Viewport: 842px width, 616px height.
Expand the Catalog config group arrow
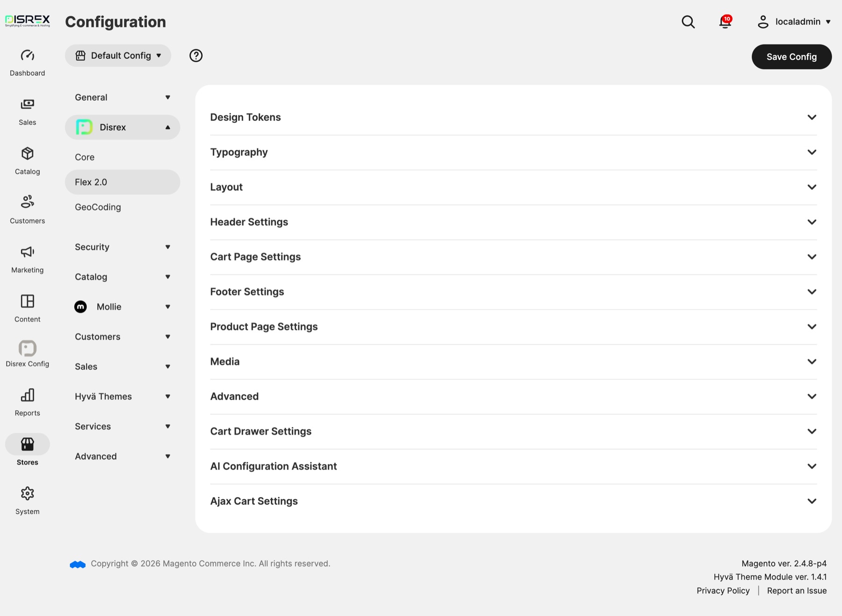(x=167, y=277)
